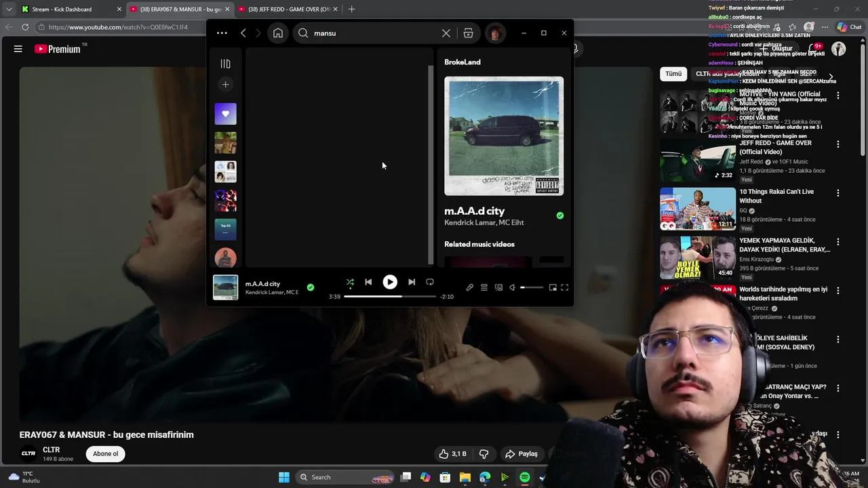Dislike the YouTube video
Screen dimensions: 868x488
[x=484, y=454]
